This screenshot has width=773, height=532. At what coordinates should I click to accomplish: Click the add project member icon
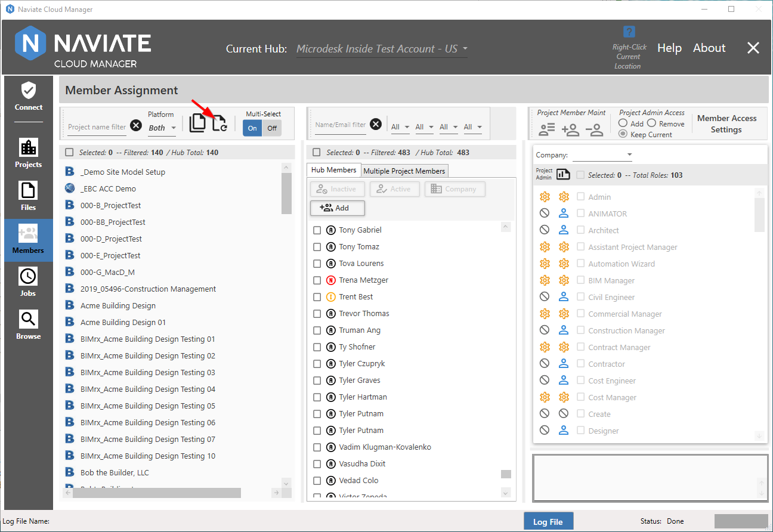pyautogui.click(x=571, y=129)
